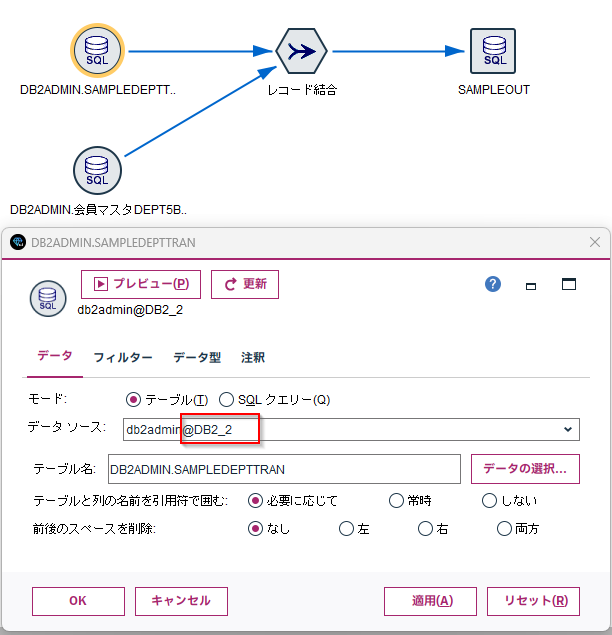Switch to the 注釈 tab
The width and height of the screenshot is (612, 635).
tap(253, 357)
